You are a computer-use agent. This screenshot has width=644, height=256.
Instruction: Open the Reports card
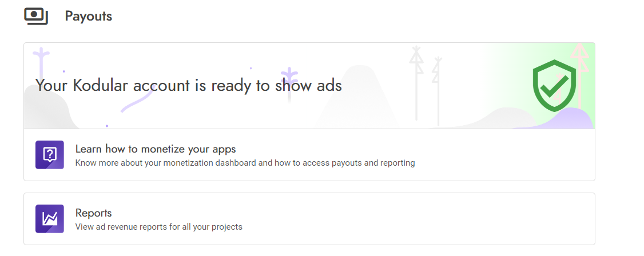[x=309, y=219]
